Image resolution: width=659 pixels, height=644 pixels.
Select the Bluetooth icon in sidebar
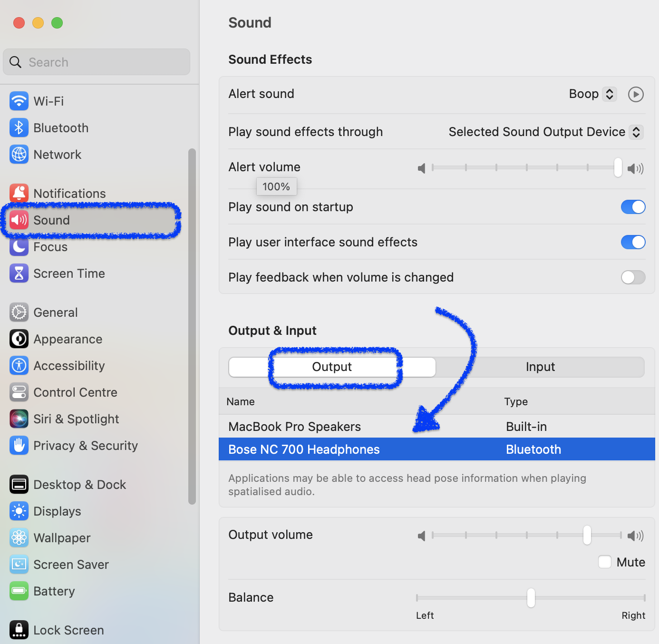[x=19, y=128]
